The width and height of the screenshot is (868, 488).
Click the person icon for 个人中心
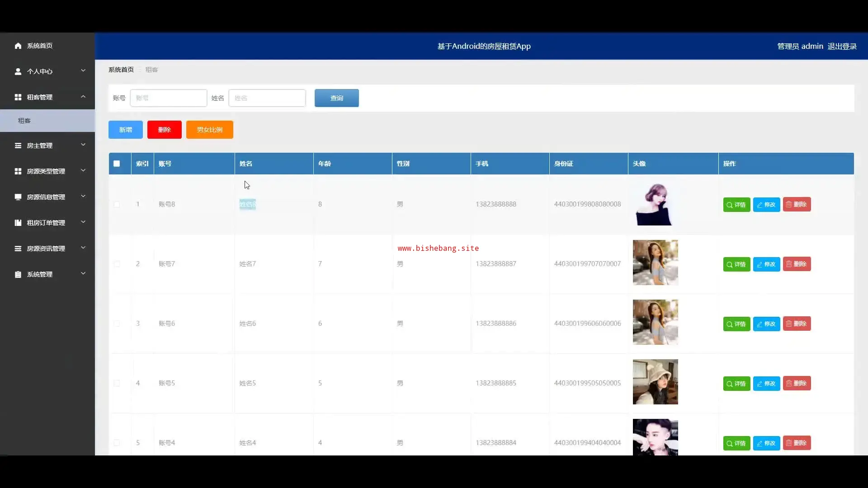click(18, 71)
